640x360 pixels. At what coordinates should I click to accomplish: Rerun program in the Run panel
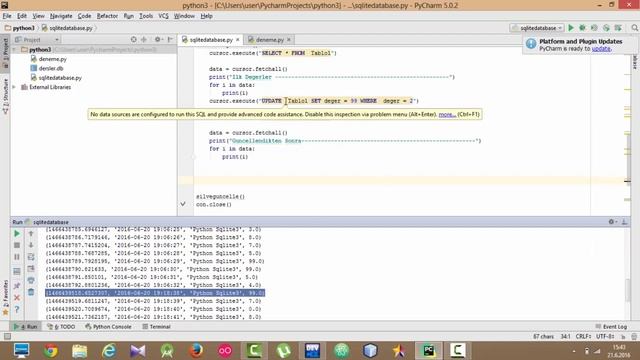coord(17,233)
